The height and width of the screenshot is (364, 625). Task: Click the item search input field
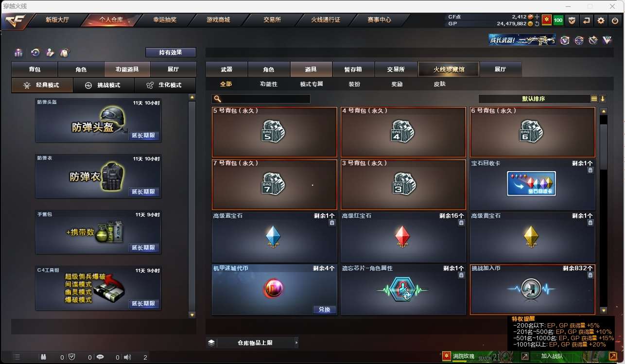point(261,99)
